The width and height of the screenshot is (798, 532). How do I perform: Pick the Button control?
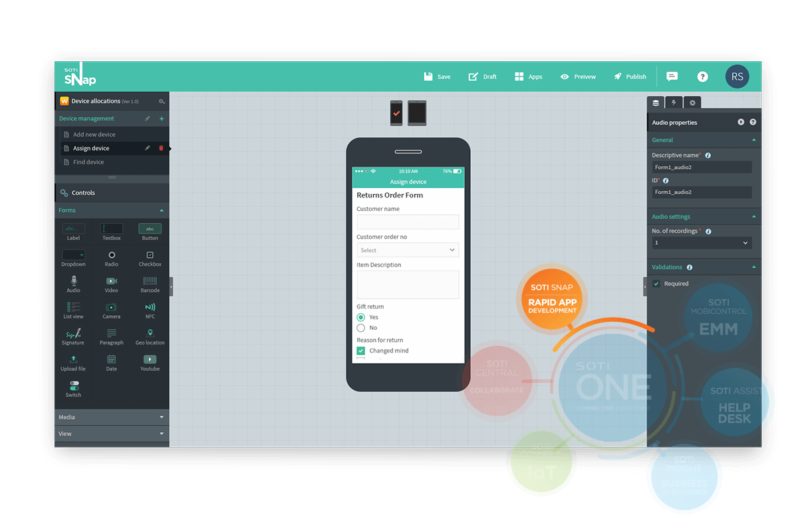tap(150, 232)
